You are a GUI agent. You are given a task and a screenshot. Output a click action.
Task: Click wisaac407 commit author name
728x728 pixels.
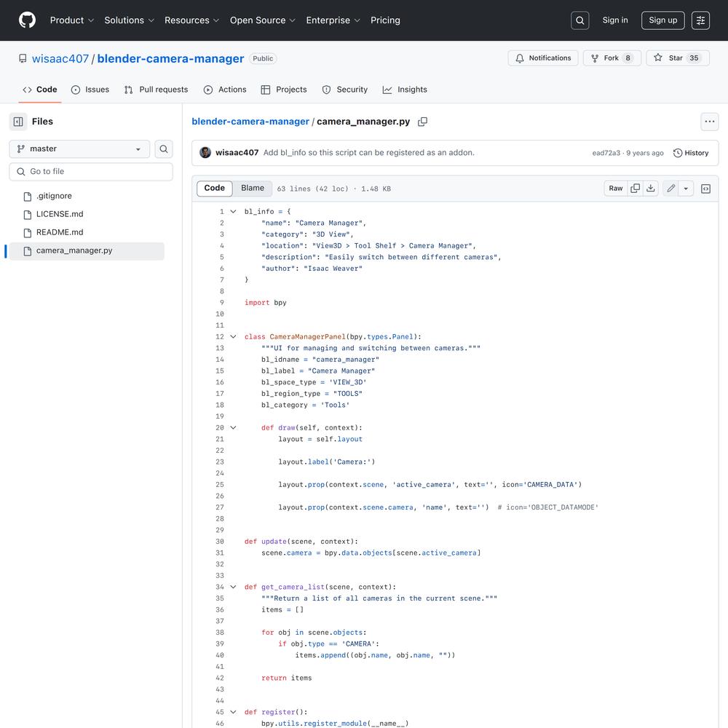[237, 153]
